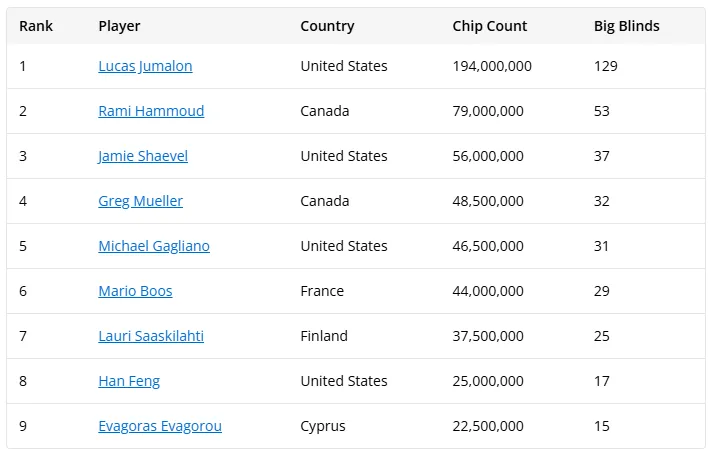Visit Lauri Saaskilahti player profile
The height and width of the screenshot is (451, 713).
click(151, 336)
